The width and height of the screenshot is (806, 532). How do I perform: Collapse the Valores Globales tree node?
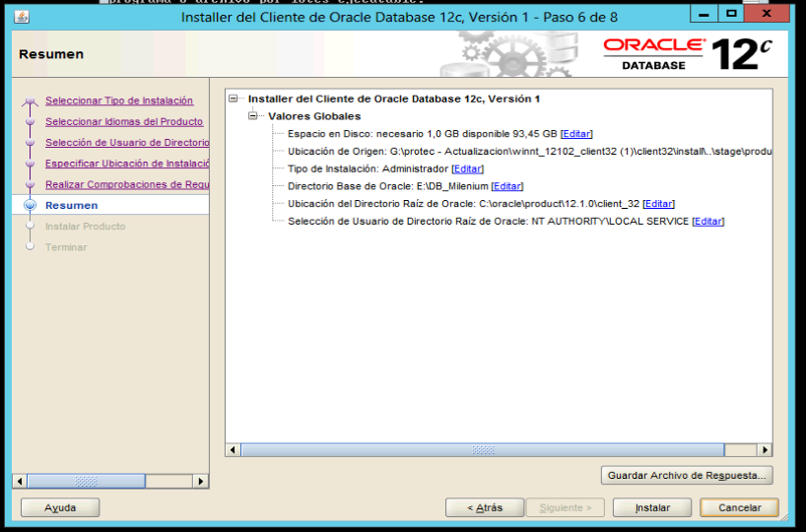tap(253, 116)
